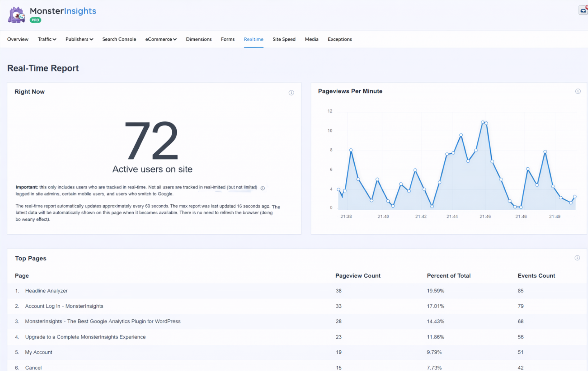Click the Pageviews Per Minute info icon
Image resolution: width=588 pixels, height=371 pixels.
coord(578,91)
